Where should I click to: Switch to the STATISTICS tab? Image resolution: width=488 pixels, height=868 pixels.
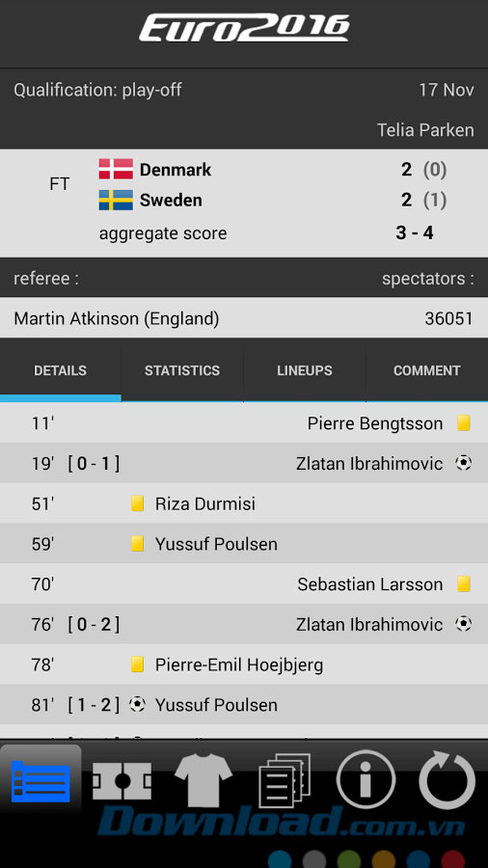click(182, 370)
